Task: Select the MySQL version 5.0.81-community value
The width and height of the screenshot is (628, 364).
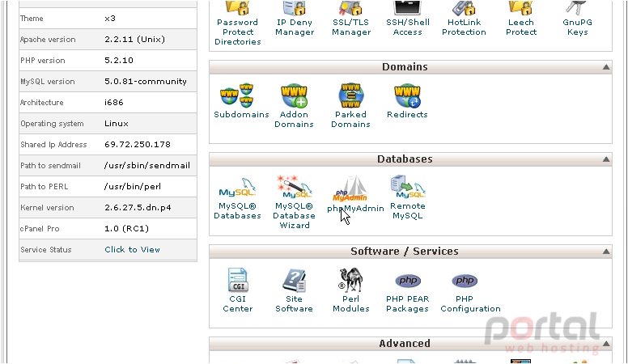Action: coord(146,81)
